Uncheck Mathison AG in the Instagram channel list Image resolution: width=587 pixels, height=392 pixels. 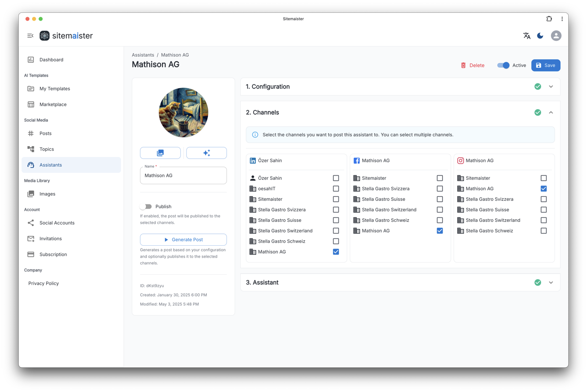(543, 188)
